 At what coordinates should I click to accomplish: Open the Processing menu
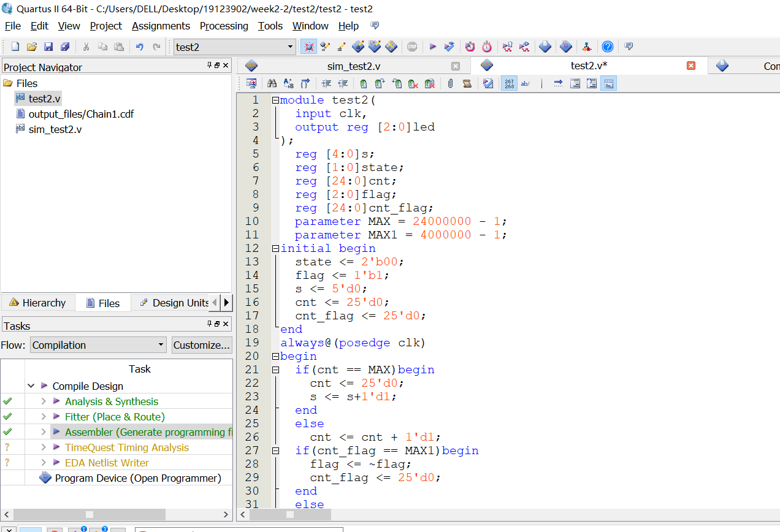[224, 26]
